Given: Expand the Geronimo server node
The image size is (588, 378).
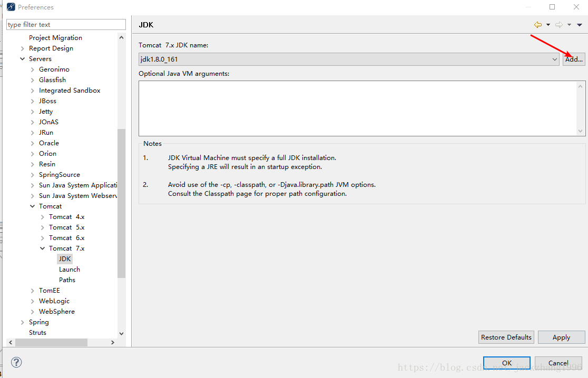Looking at the screenshot, I should pos(32,69).
